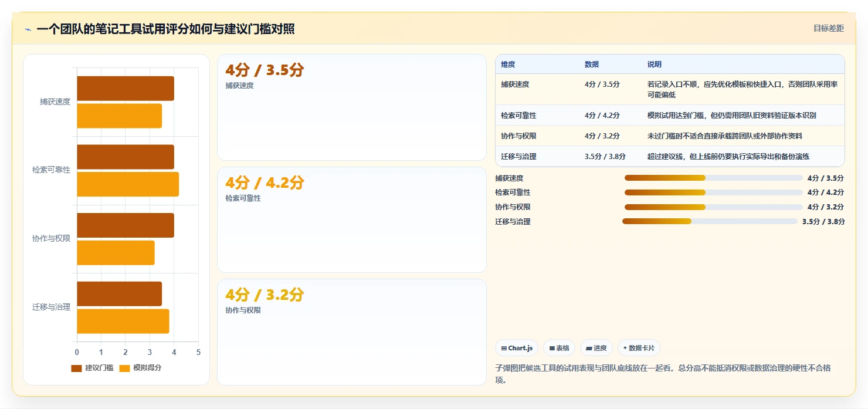Click the lightning icon beside the page title
Image resolution: width=868 pixels, height=409 pixels.
tap(28, 29)
